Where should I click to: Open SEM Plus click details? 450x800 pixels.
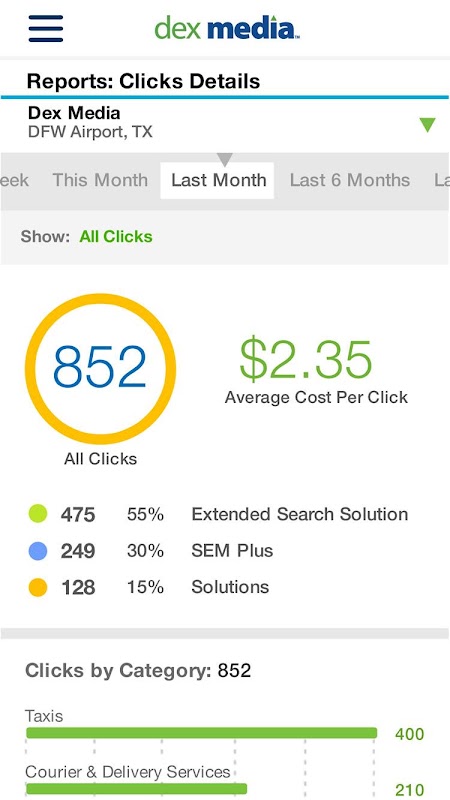click(232, 551)
